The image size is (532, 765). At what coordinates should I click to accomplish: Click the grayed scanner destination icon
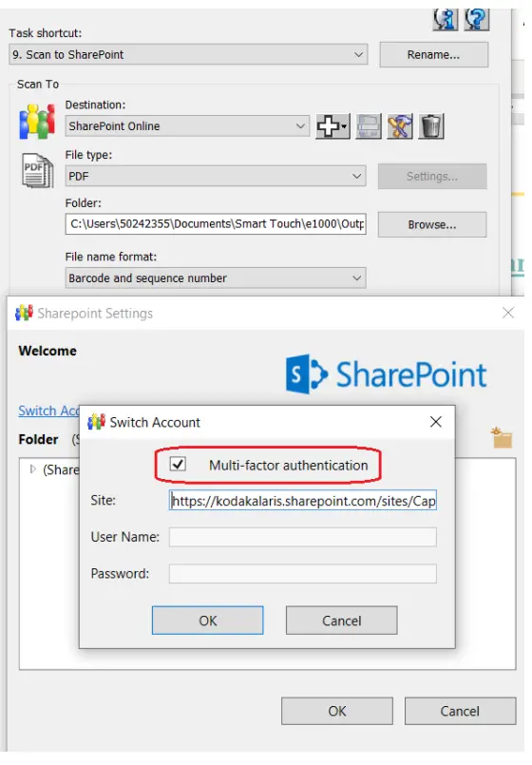coord(369,126)
